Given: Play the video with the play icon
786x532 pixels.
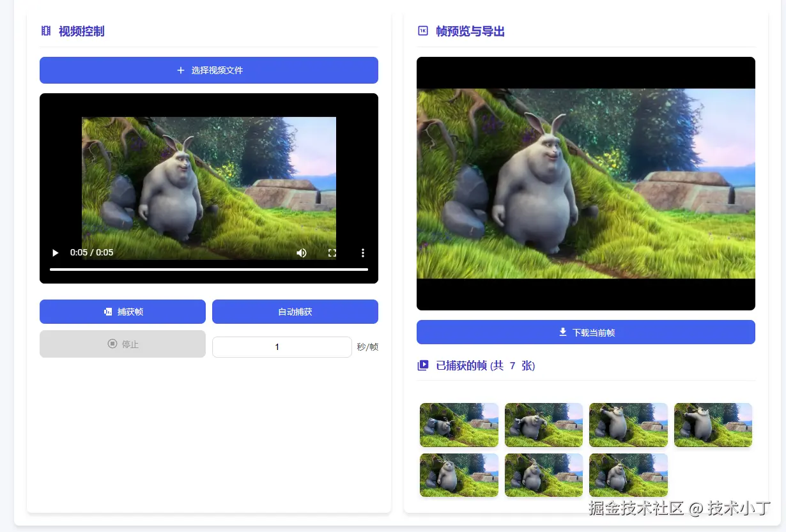Looking at the screenshot, I should [55, 253].
